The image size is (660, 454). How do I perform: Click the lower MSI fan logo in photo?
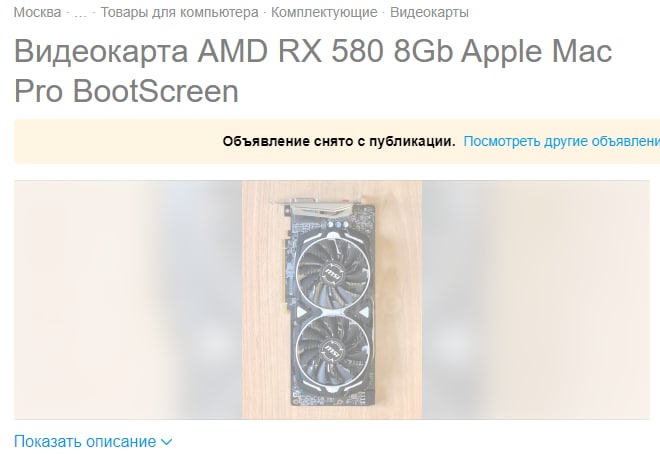tap(332, 350)
